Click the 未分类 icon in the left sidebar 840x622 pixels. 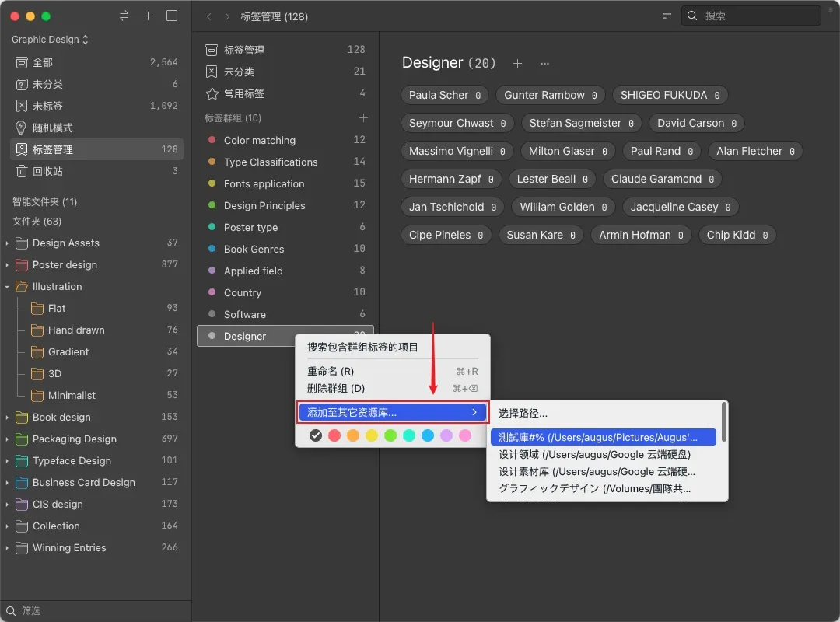coord(22,84)
